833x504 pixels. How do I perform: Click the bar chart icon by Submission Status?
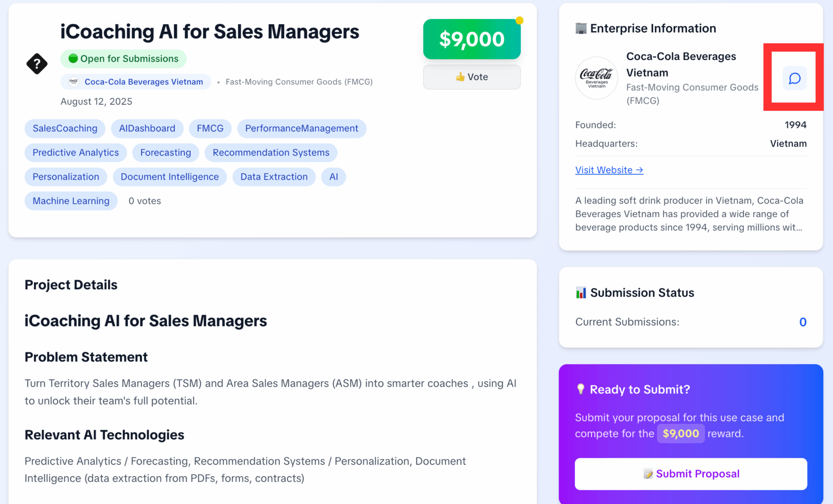tap(581, 293)
